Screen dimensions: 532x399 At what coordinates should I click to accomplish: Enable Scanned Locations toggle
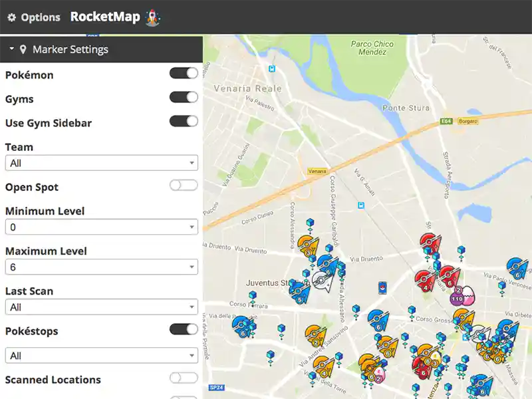(184, 378)
